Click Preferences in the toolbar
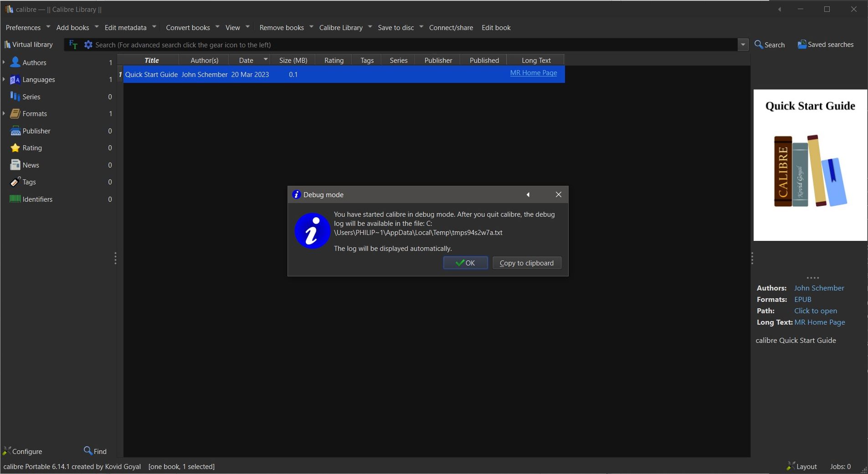 23,28
